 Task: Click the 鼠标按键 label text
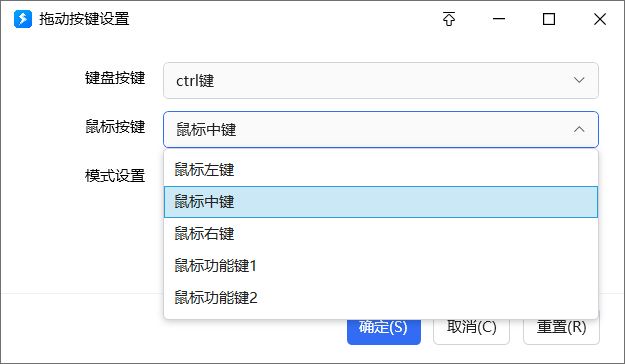click(115, 127)
